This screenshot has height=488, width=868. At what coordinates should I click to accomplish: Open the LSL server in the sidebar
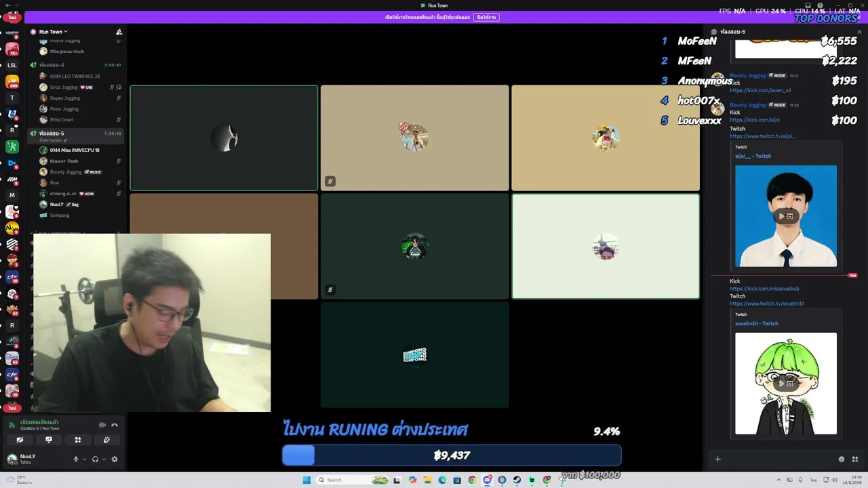12,65
